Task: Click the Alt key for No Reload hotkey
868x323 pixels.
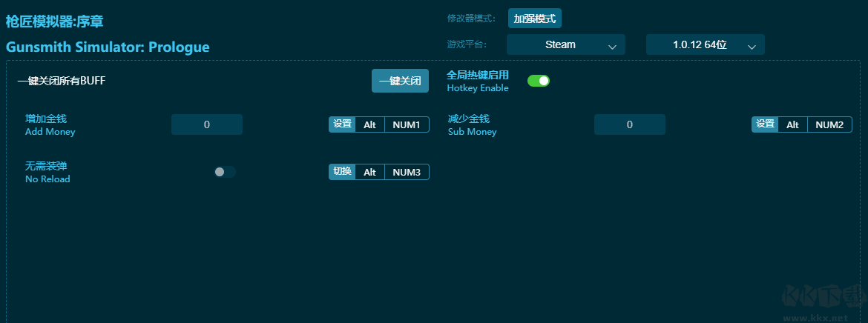Action: pos(369,172)
